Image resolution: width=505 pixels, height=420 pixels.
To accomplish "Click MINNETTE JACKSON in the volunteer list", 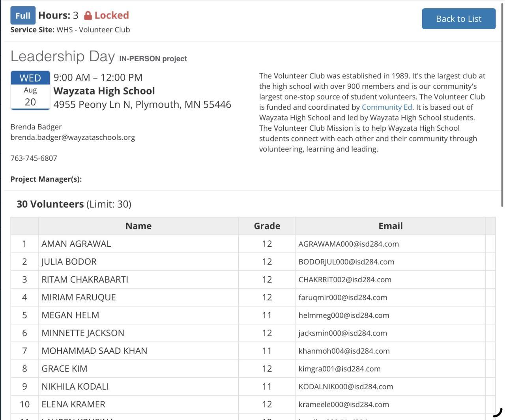I will [83, 333].
